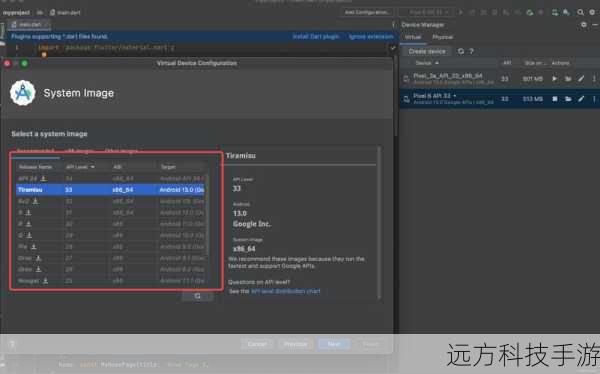Edit the Pixel_3a_API_33 device with pencil
This screenshot has width=600, height=374.
click(x=581, y=78)
